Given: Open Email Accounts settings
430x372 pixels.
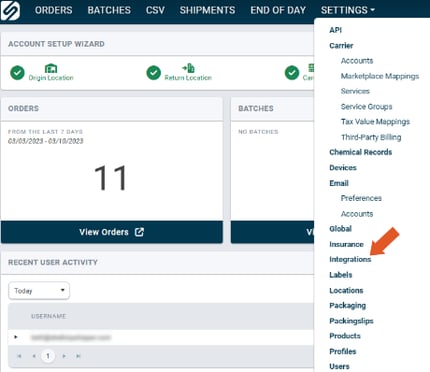Looking at the screenshot, I should (357, 214).
